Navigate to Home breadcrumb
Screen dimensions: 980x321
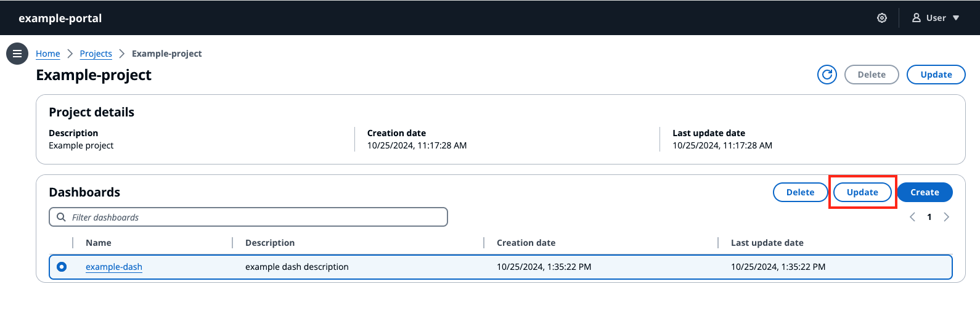click(x=48, y=54)
